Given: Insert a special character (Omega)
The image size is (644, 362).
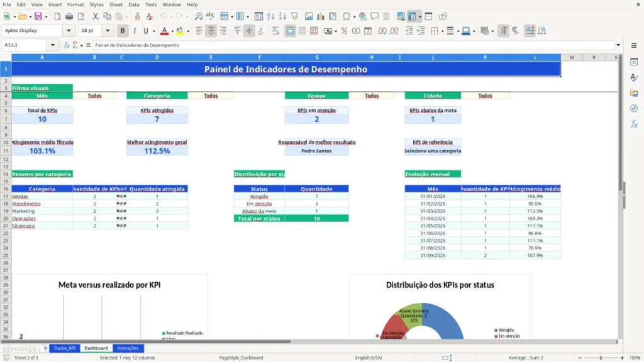Looking at the screenshot, I should point(347,16).
